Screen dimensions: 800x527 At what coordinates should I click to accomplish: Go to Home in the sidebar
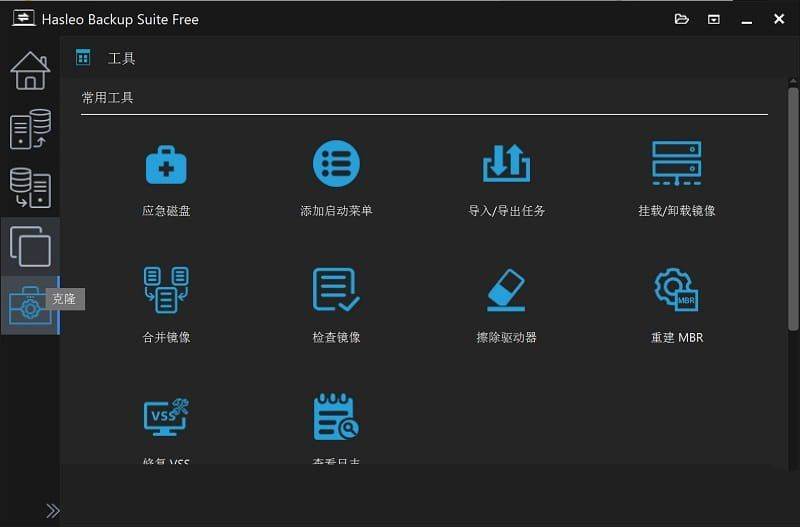[x=30, y=70]
